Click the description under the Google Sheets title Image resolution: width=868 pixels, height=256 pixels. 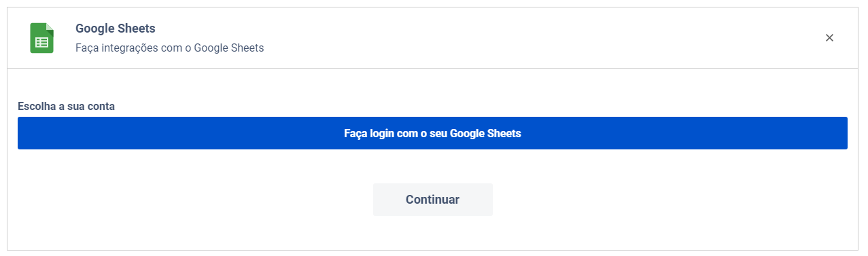click(169, 48)
